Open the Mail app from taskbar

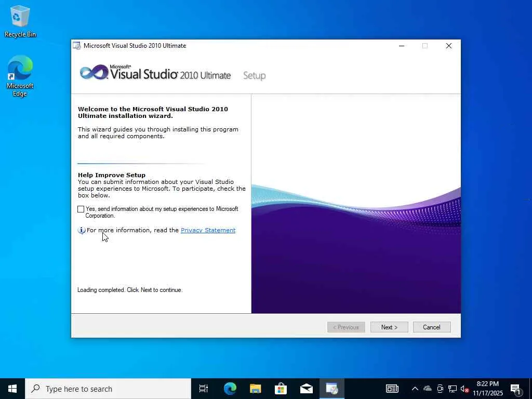(x=307, y=389)
